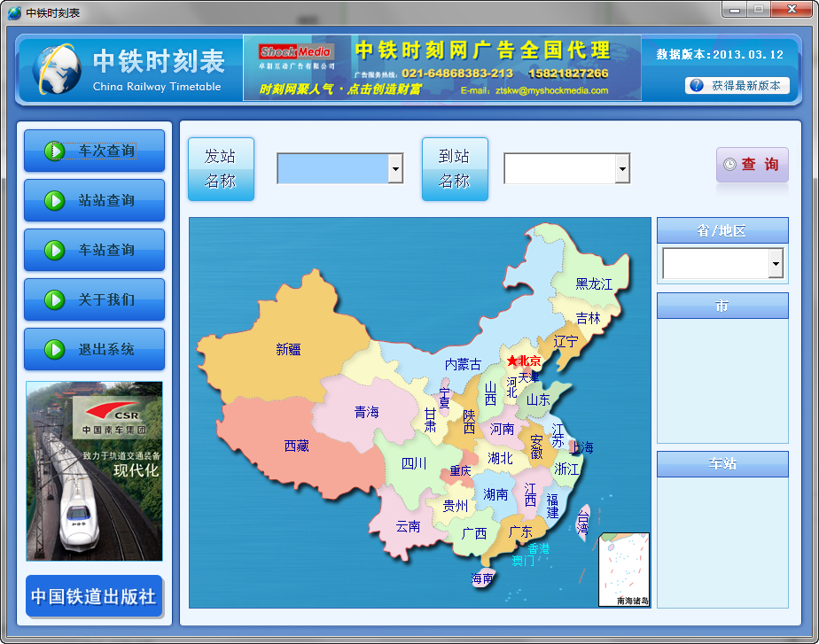Select 重庆 on the map
819x644 pixels.
461,470
